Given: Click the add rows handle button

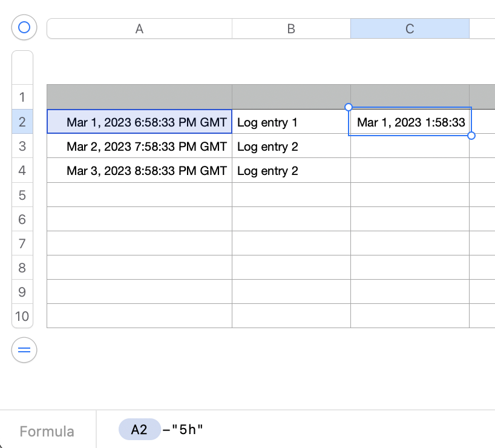Looking at the screenshot, I should (x=24, y=350).
